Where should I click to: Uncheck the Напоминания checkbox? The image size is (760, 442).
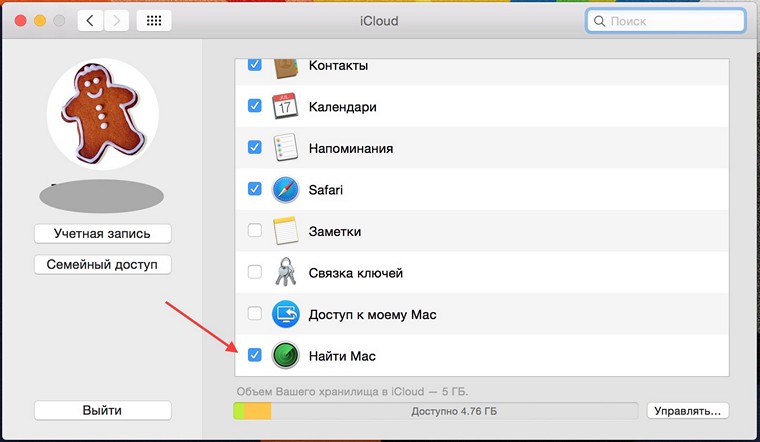pos(254,147)
